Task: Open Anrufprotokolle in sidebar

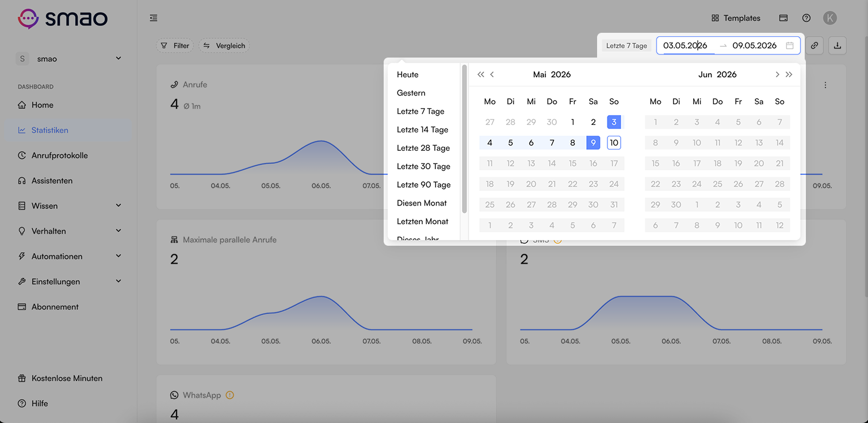Action: [x=69, y=156]
